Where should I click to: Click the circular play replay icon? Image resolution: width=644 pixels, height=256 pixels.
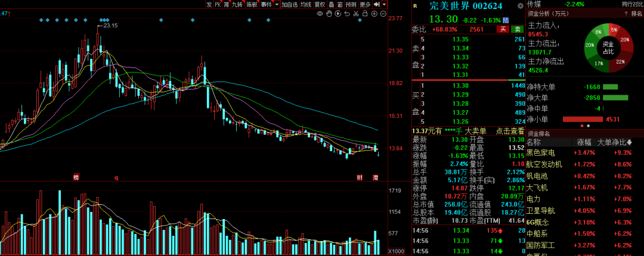338,14
